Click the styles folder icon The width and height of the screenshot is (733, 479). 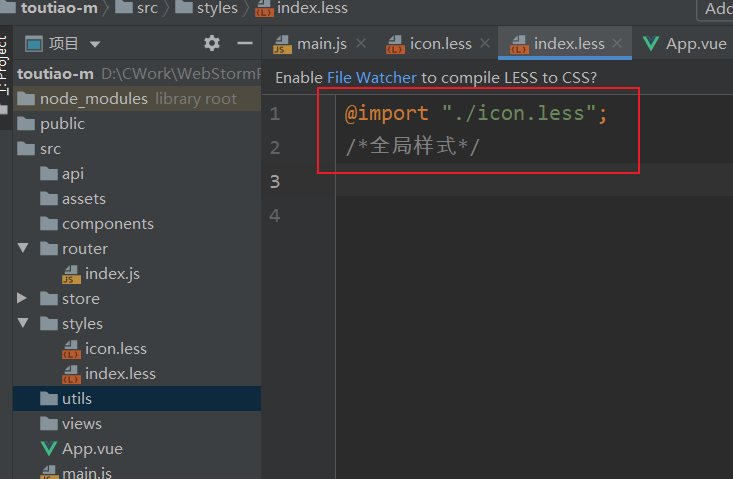49,323
